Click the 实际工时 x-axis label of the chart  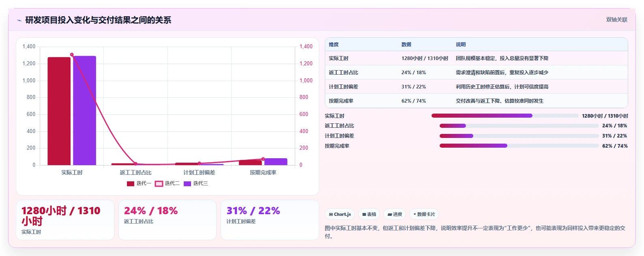pyautogui.click(x=72, y=172)
